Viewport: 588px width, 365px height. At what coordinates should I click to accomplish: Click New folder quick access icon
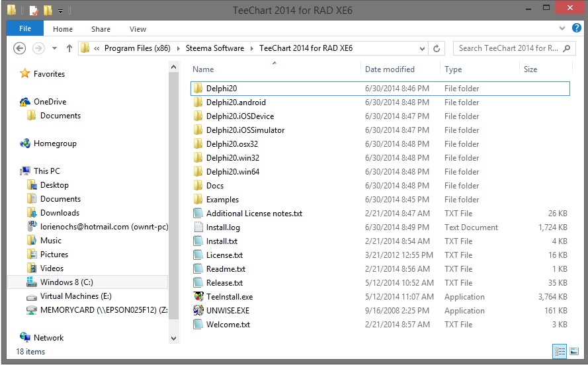[48, 10]
